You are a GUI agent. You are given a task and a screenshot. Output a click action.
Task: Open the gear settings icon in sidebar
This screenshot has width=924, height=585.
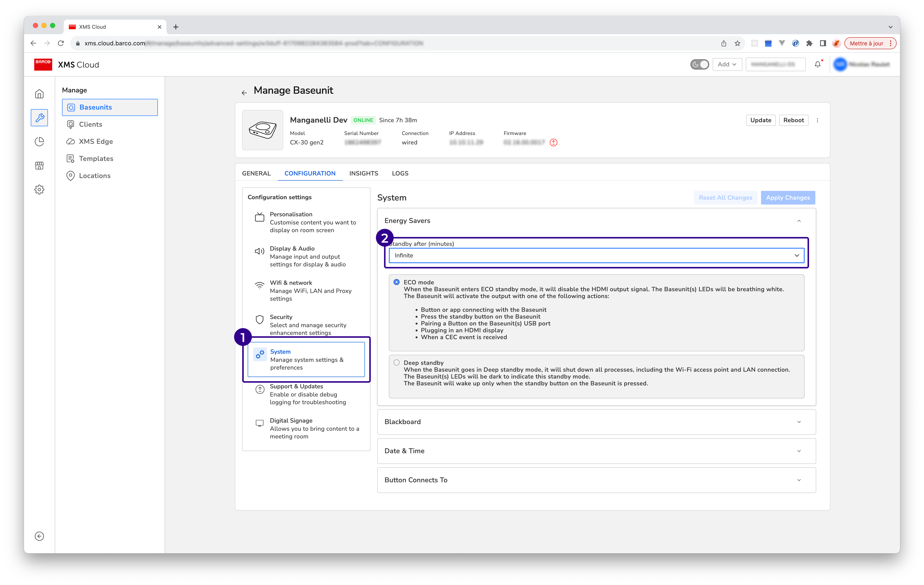click(x=39, y=190)
